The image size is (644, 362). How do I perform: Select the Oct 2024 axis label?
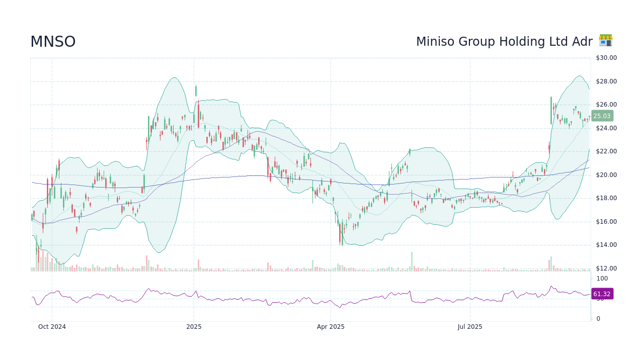(52, 326)
